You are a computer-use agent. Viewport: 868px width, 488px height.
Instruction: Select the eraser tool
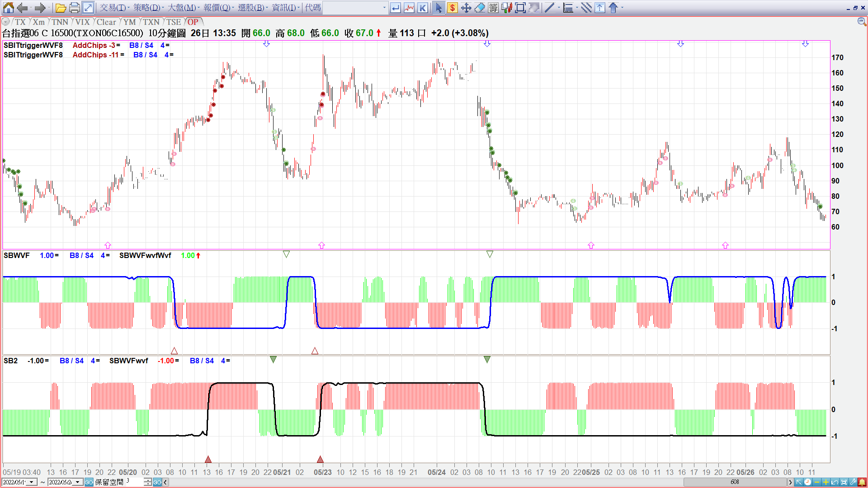click(480, 8)
